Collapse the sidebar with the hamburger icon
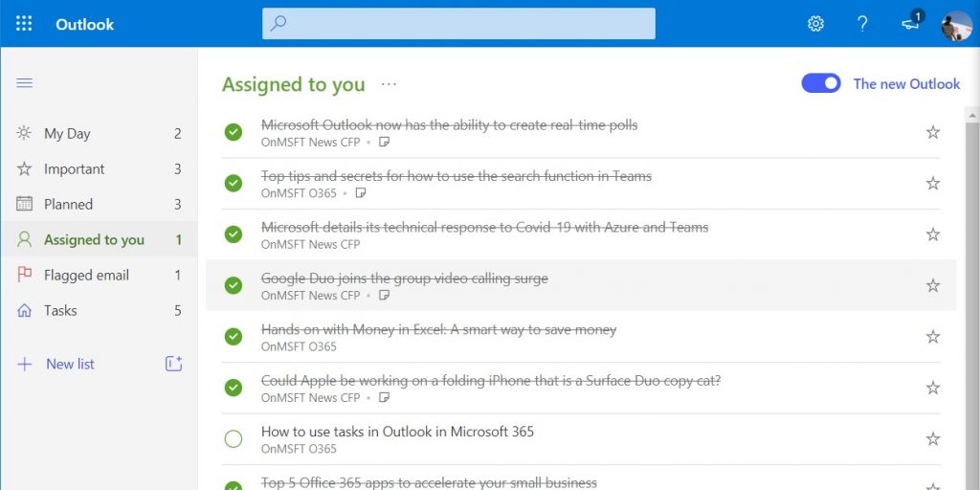This screenshot has width=980, height=490. click(24, 83)
